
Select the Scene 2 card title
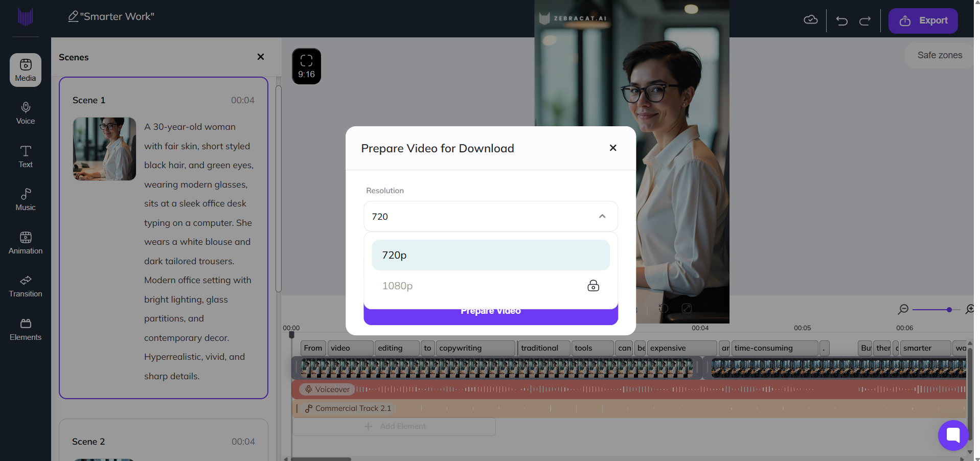tap(88, 442)
